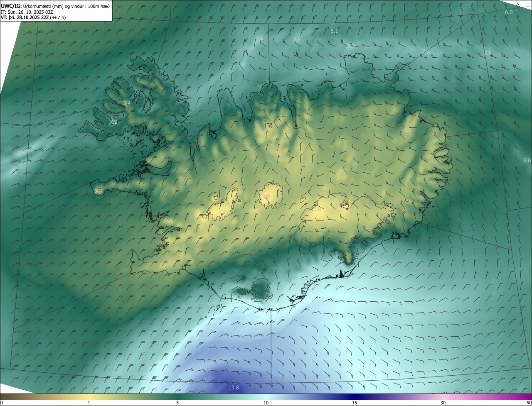Select the 2.1 value in the northeast
Viewport: 532px width, 406px height.
coord(407,130)
